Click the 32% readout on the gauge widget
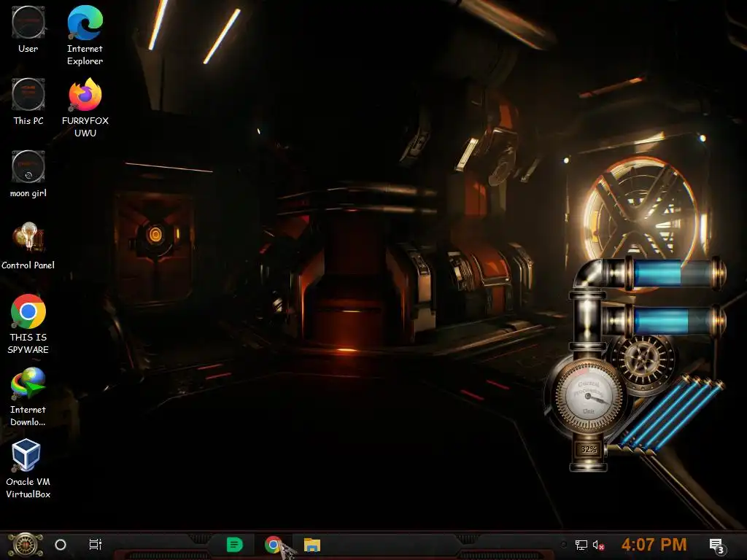This screenshot has height=560, width=747. [589, 449]
